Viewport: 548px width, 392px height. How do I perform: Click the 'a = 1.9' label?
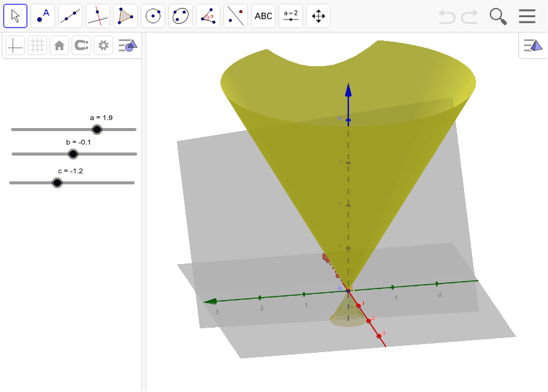102,118
